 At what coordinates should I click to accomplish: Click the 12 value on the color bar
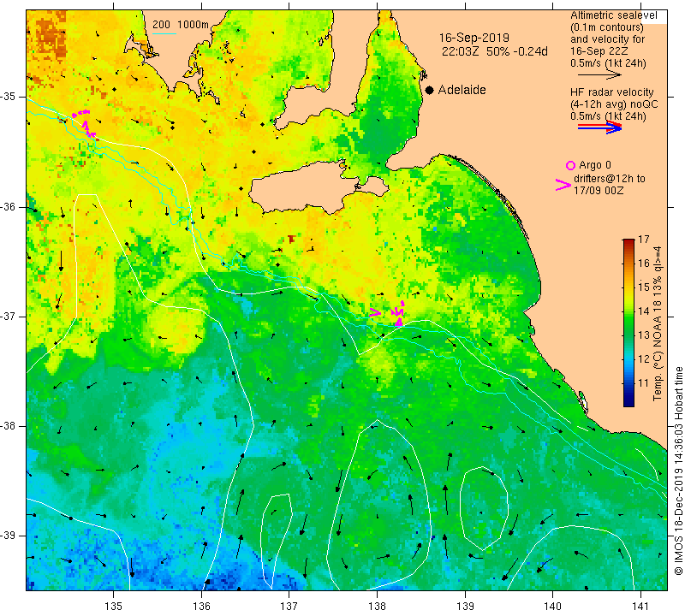point(644,359)
